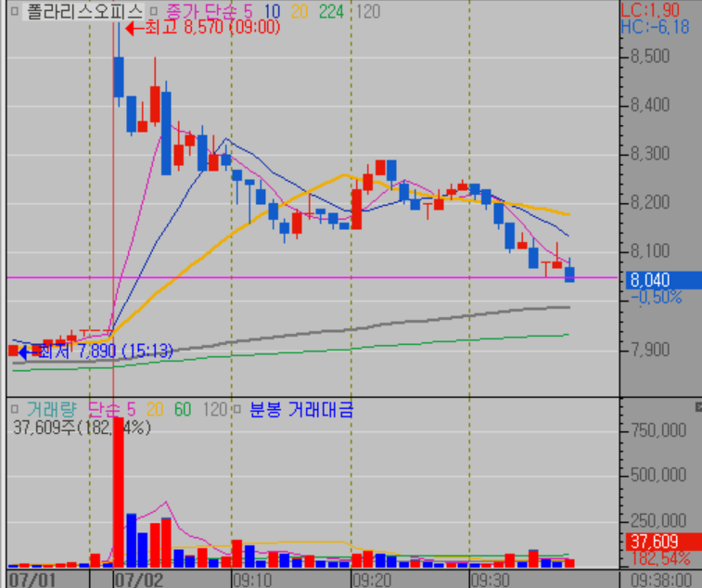Click the 750,000 volume axis label
Image resolution: width=702 pixels, height=588 pixels.
[658, 430]
